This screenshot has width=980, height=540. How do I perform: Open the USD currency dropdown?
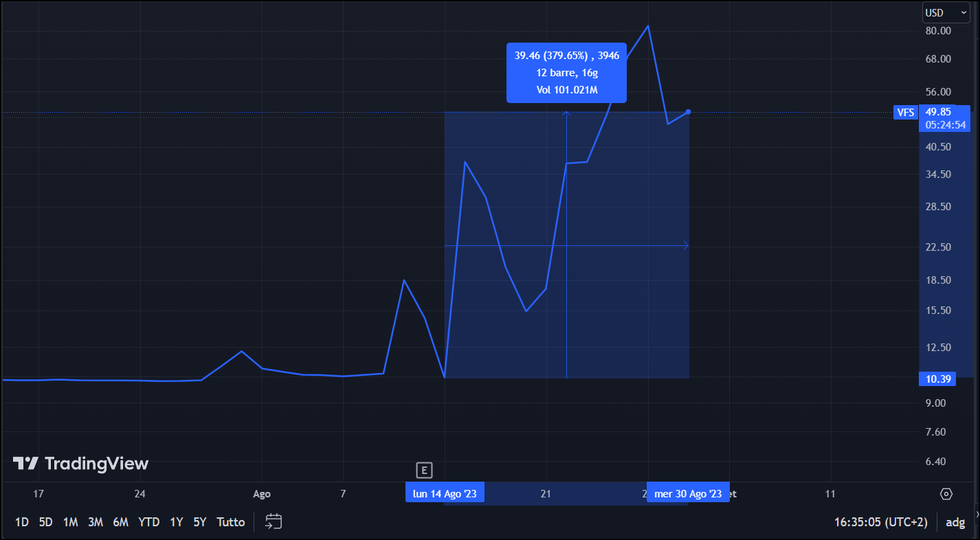coord(945,12)
